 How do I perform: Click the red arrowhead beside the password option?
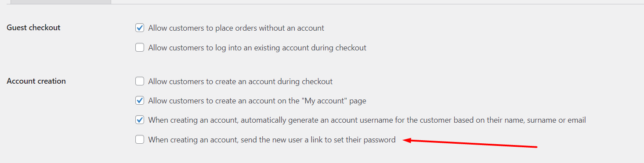click(407, 140)
